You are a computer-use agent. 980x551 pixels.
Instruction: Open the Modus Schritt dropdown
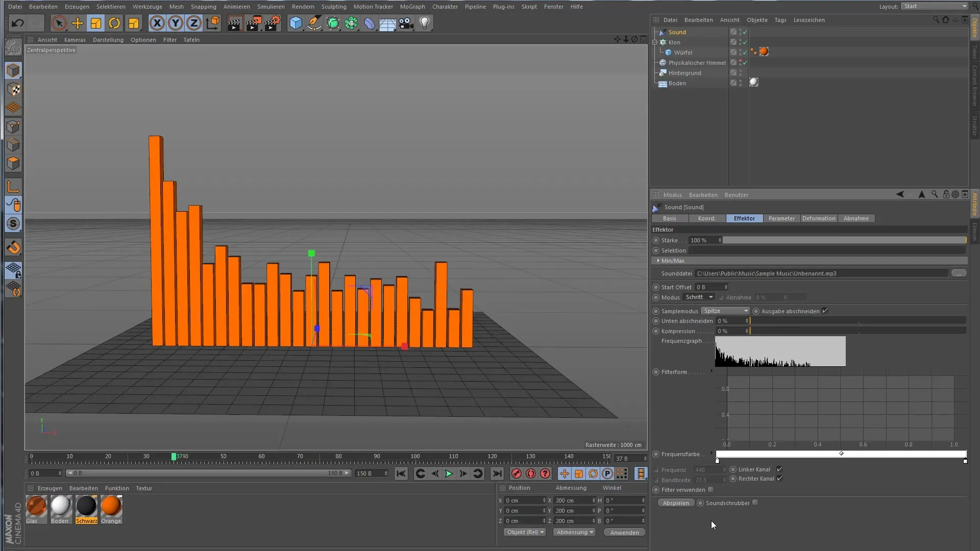(x=699, y=297)
